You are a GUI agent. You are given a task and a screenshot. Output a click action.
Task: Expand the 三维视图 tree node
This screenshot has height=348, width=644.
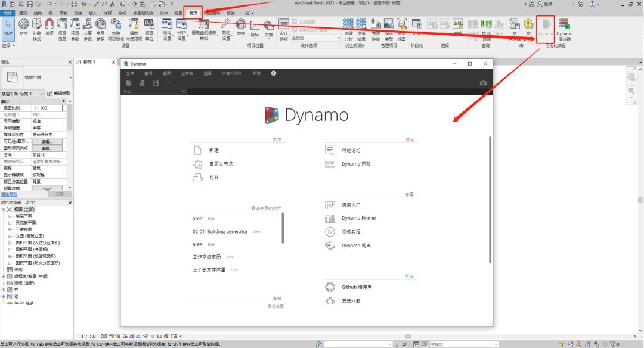pyautogui.click(x=10, y=229)
